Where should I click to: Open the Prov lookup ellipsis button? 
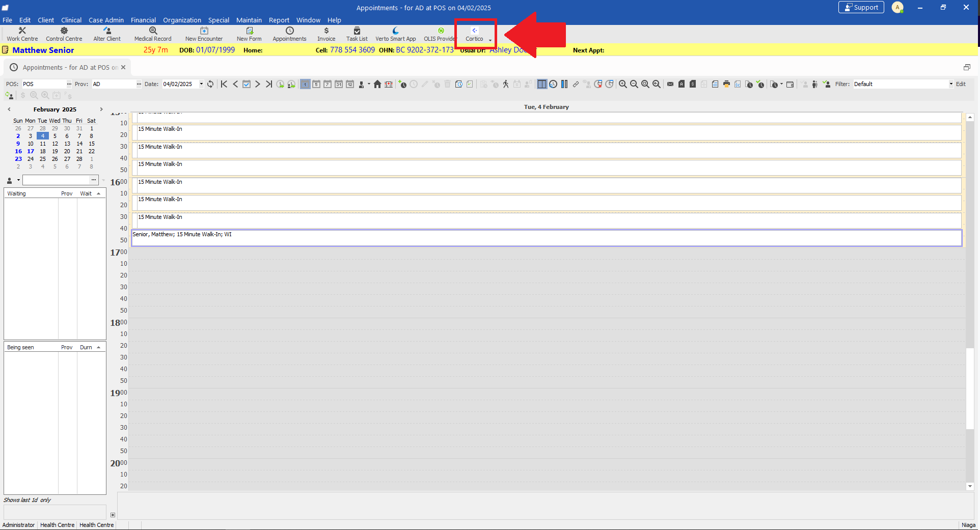[x=139, y=84]
